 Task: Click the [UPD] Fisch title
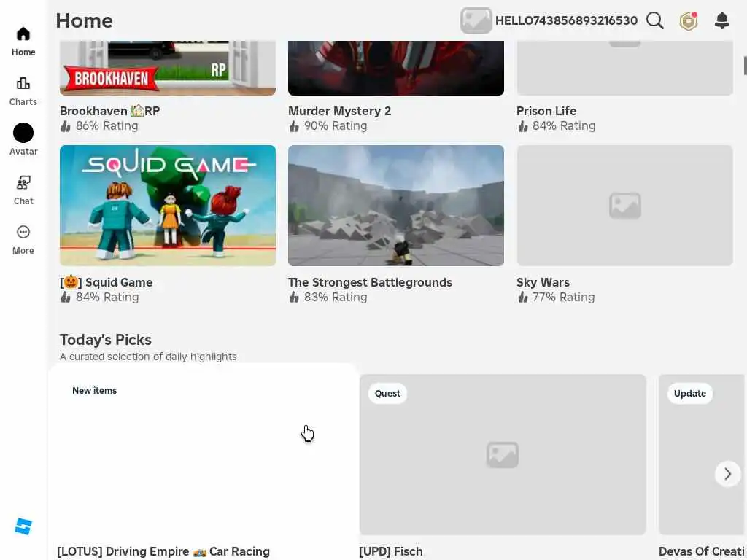(x=391, y=551)
